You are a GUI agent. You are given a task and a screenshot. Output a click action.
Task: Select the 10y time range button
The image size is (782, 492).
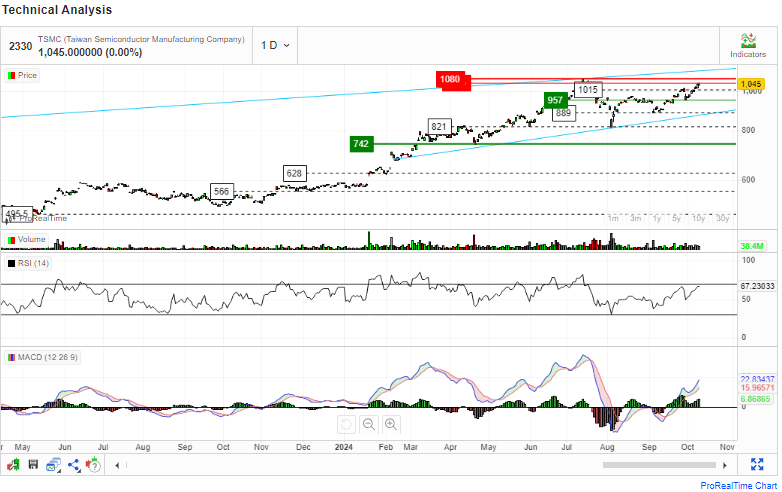coord(699,217)
